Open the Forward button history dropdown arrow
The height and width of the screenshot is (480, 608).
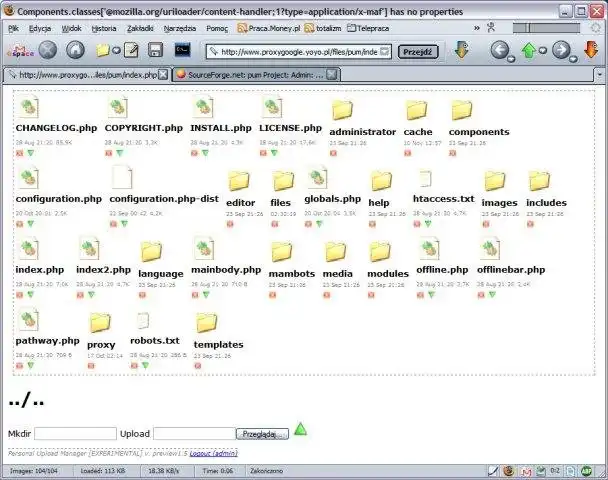573,59
